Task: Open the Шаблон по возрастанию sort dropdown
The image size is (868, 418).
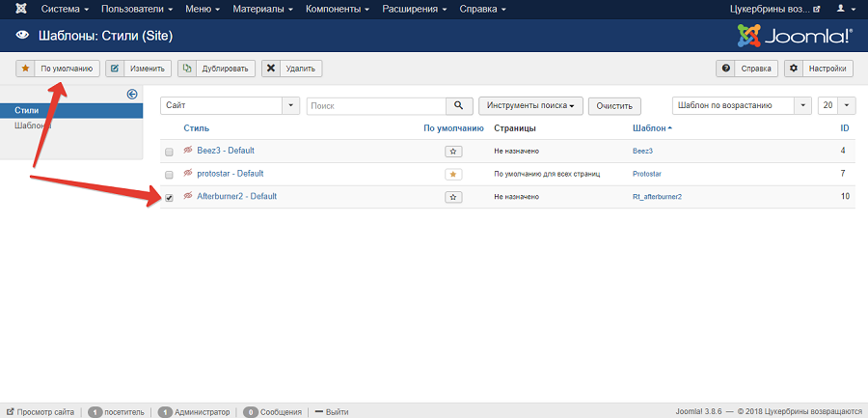Action: pos(741,105)
